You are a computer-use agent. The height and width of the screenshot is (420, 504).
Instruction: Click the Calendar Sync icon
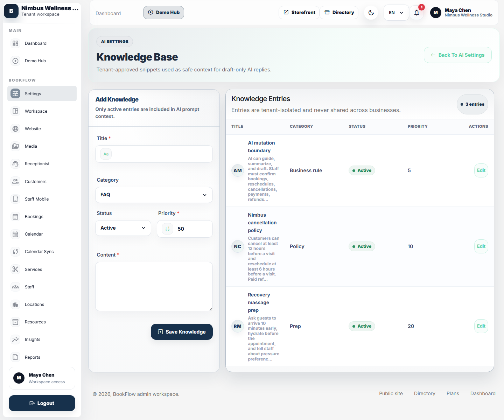click(x=15, y=252)
